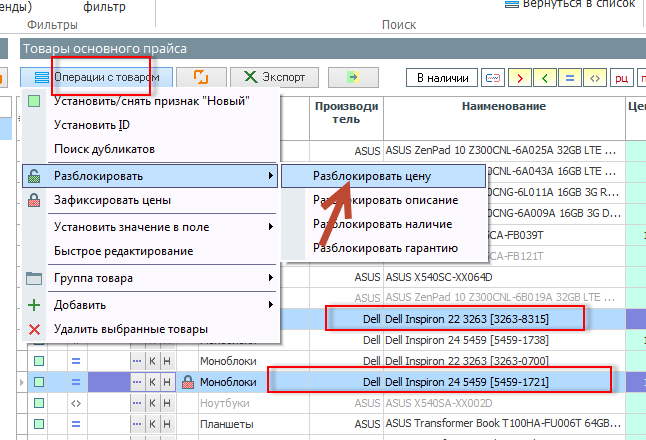Click the lock icon in the 5459-1721 row
Screen dimensions: 646x440
click(188, 382)
